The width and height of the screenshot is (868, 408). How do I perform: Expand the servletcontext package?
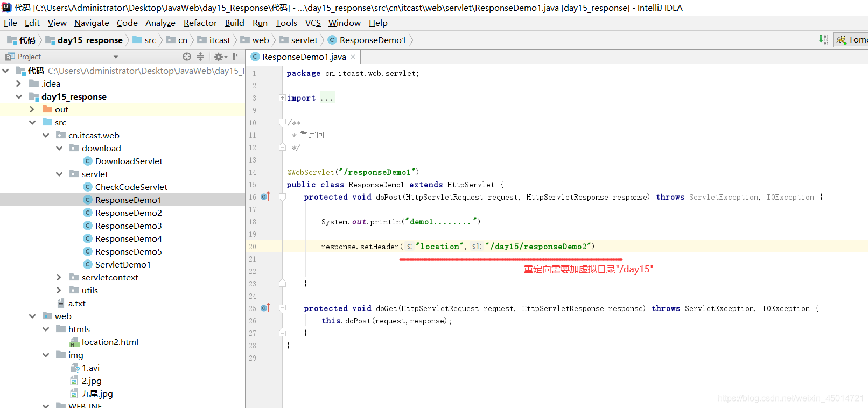tap(59, 277)
